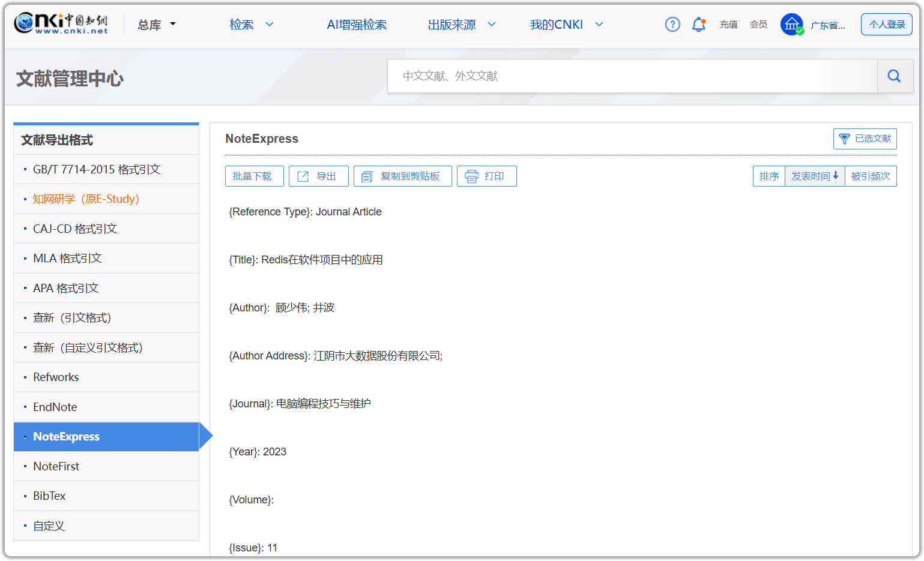
Task: Select 知网研学（原E-Study）format
Action: click(86, 199)
